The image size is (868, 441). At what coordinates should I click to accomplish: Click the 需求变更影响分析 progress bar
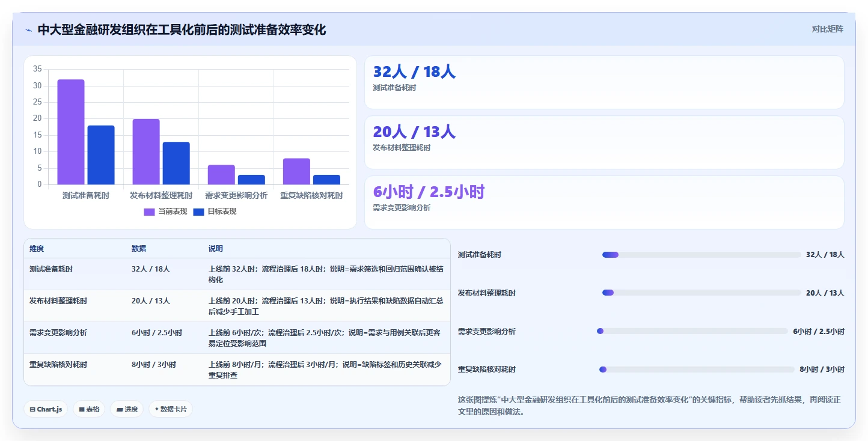[x=692, y=331]
